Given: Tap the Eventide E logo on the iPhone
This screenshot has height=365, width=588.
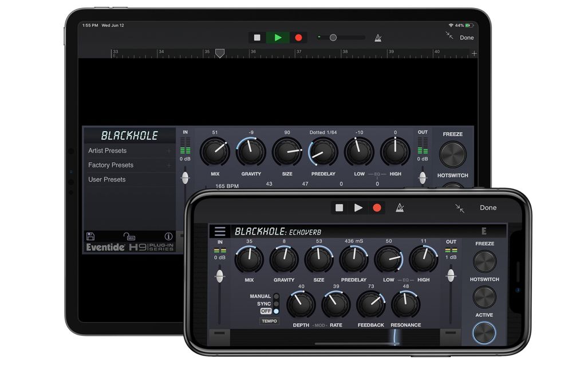Looking at the screenshot, I should pos(484,231).
